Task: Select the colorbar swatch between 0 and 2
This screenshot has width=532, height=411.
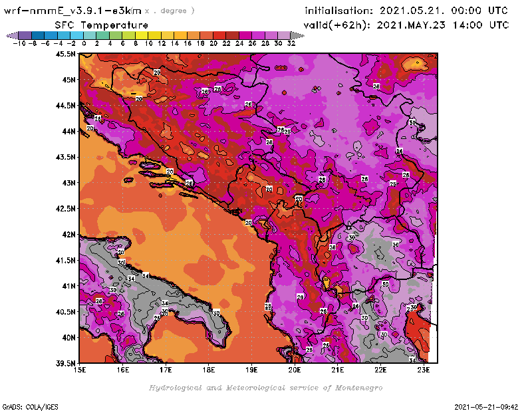Action: tap(90, 35)
